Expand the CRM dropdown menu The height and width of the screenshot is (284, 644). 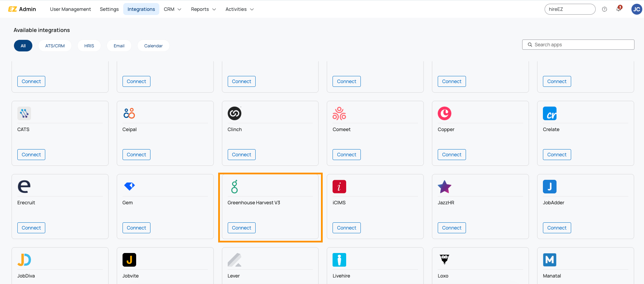[x=173, y=9]
